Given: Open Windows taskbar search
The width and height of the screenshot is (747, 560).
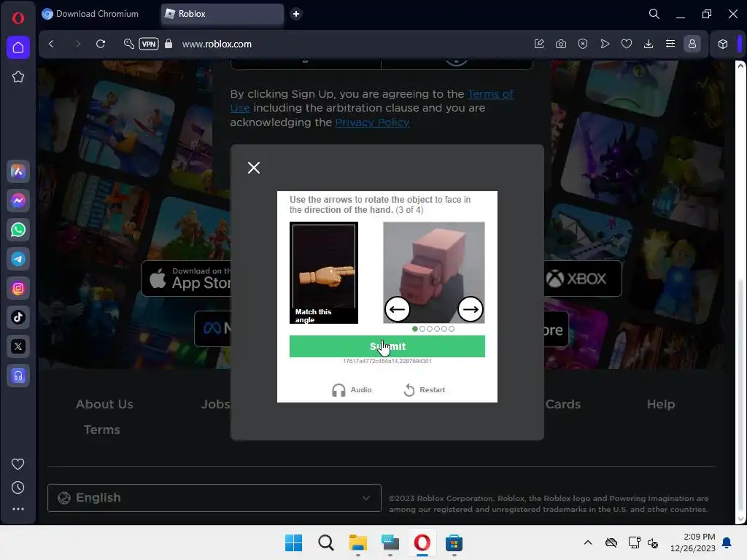Looking at the screenshot, I should tap(326, 542).
